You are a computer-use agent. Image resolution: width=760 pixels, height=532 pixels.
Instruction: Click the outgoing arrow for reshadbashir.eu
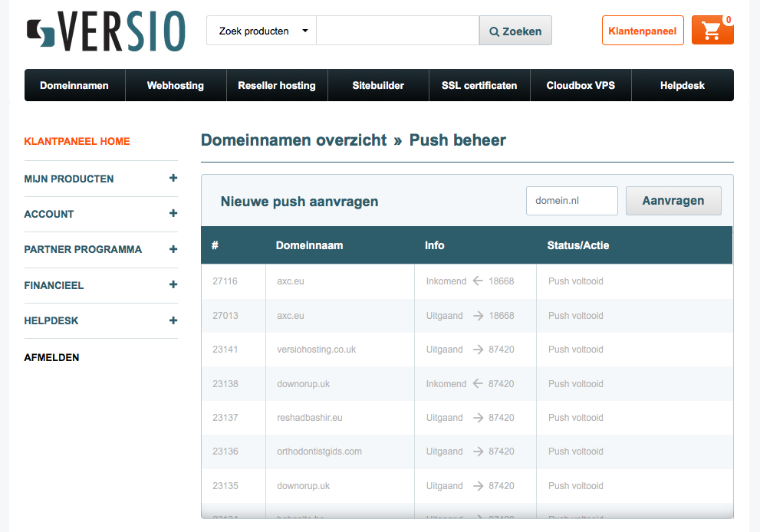coord(478,418)
